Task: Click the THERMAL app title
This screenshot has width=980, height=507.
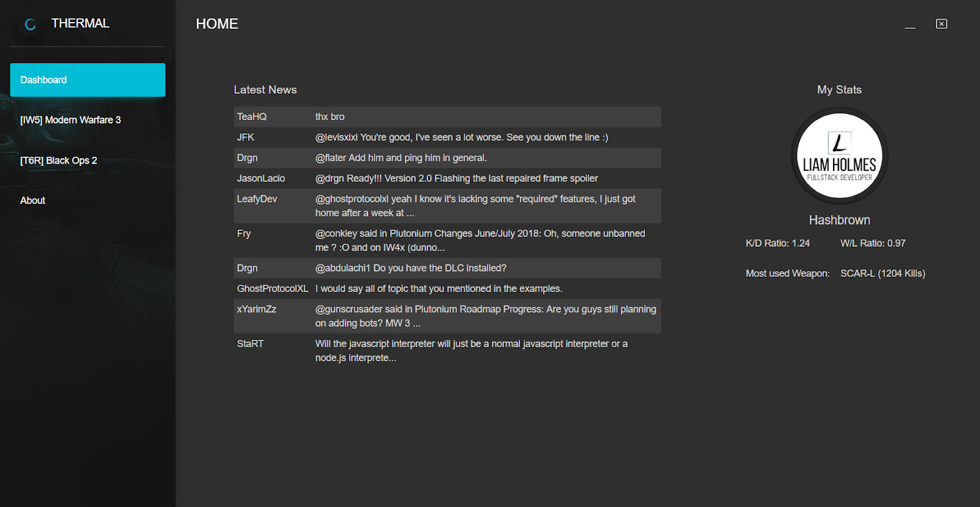Action: coord(80,23)
